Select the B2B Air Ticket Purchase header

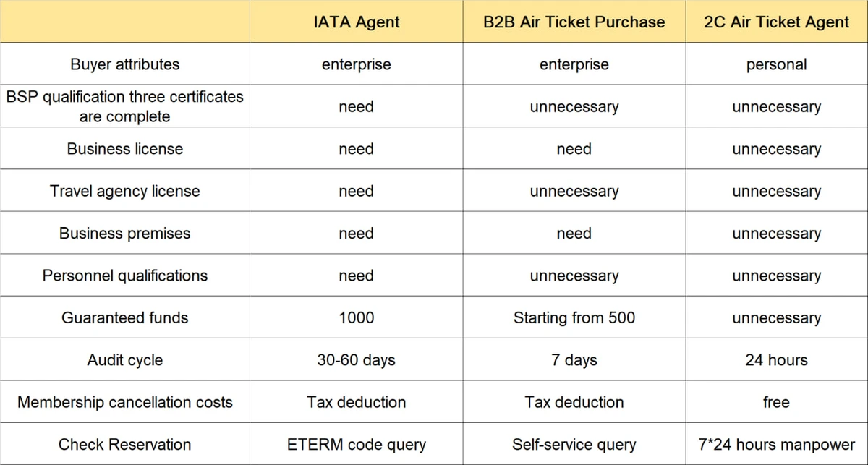click(x=574, y=22)
